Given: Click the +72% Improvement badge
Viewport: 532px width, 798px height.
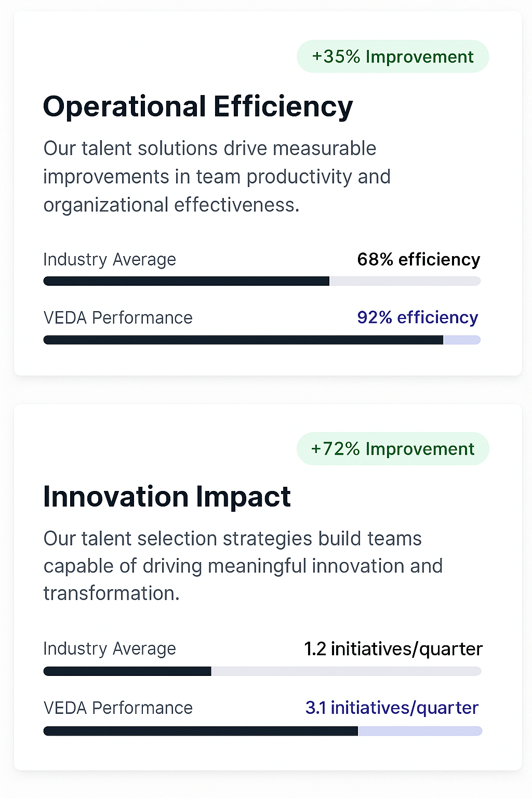Looking at the screenshot, I should [x=392, y=449].
